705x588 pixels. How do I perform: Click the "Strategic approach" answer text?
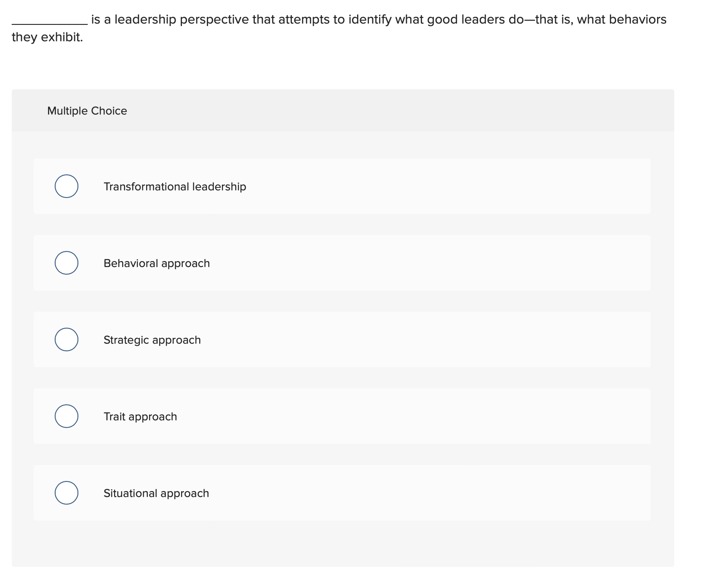pyautogui.click(x=152, y=340)
